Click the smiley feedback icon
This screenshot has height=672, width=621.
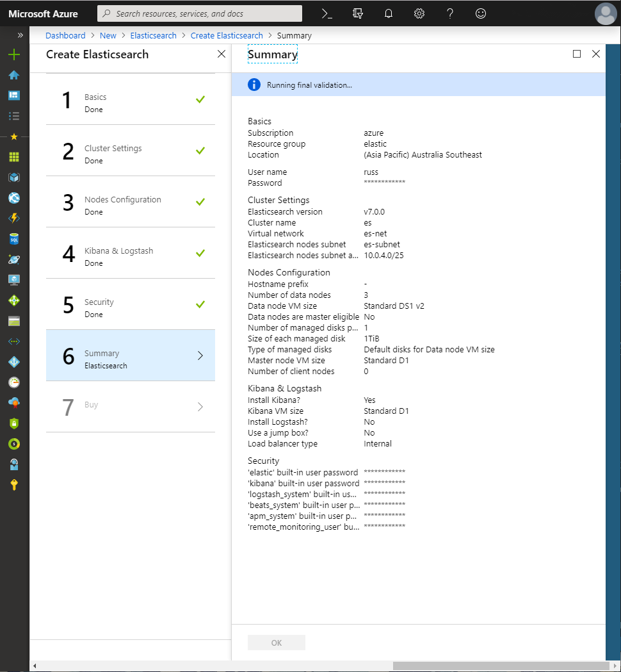(481, 13)
